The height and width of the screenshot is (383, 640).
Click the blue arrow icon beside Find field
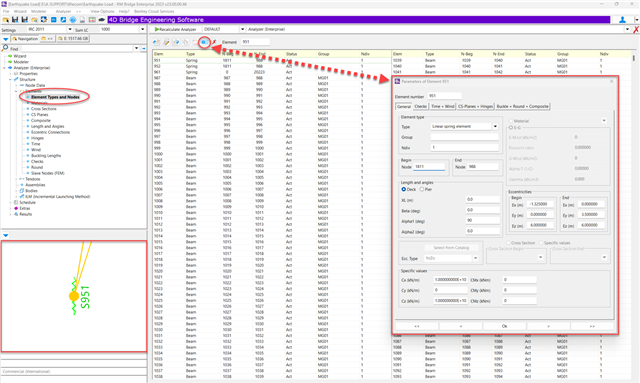(144, 49)
